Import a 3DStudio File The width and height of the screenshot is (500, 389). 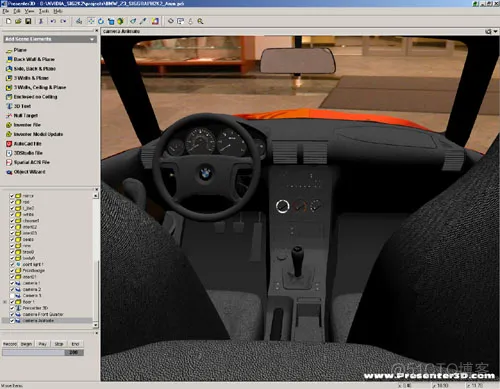pyautogui.click(x=24, y=153)
